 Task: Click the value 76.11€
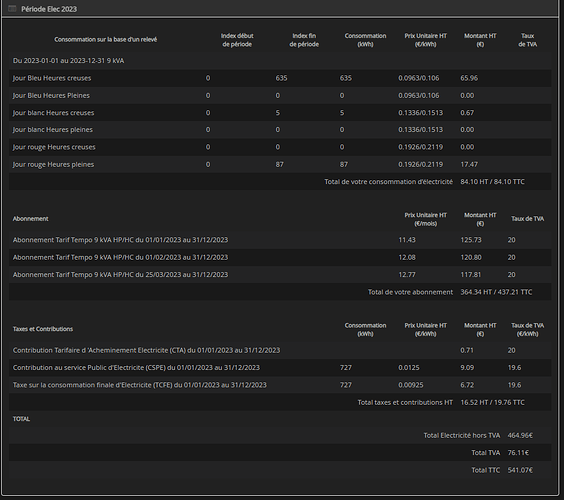point(518,453)
